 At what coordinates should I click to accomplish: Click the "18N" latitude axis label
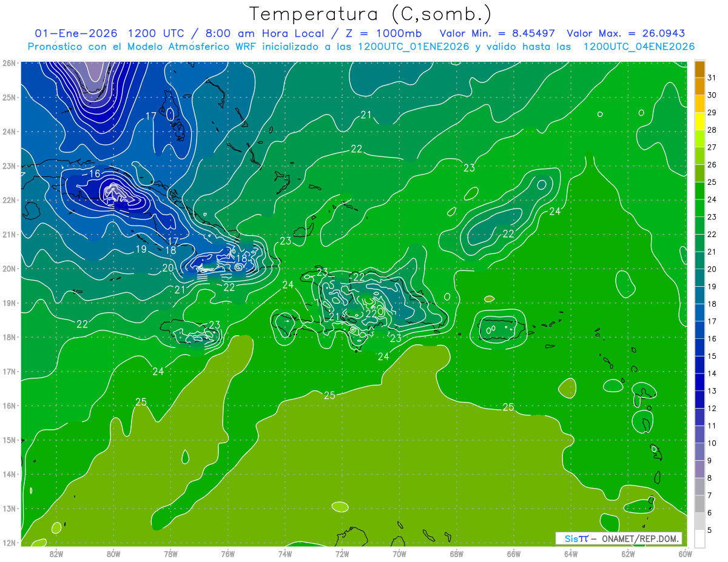click(x=8, y=337)
